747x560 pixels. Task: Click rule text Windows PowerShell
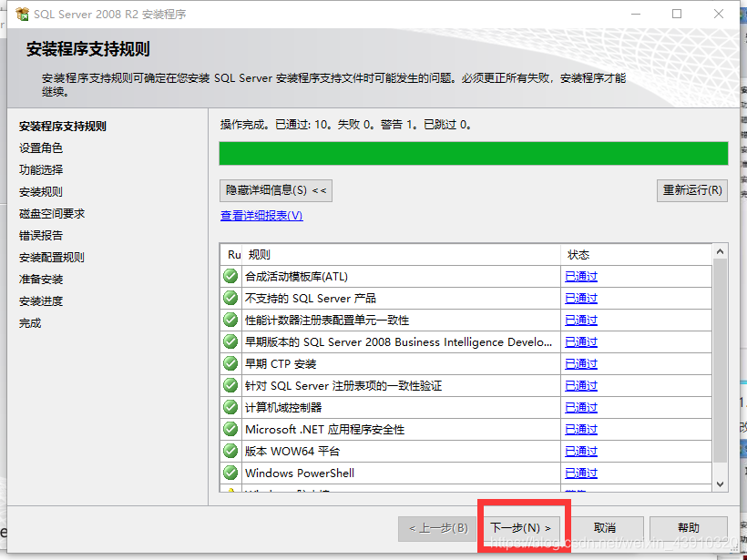[299, 473]
